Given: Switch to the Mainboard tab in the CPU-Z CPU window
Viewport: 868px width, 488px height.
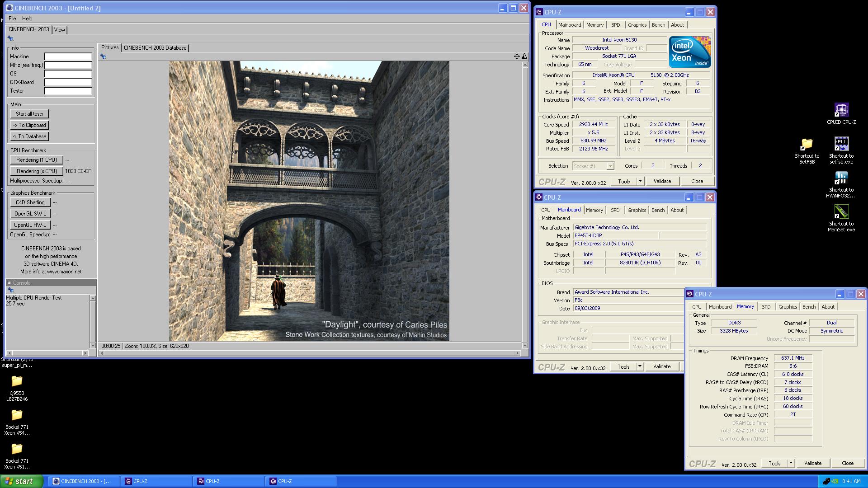Looking at the screenshot, I should 570,25.
